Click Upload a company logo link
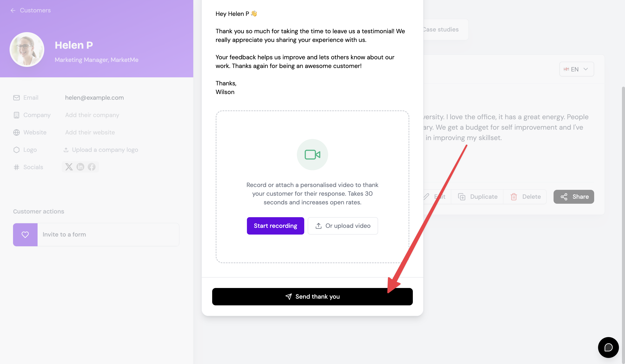Viewport: 625px width, 364px height. point(101,150)
